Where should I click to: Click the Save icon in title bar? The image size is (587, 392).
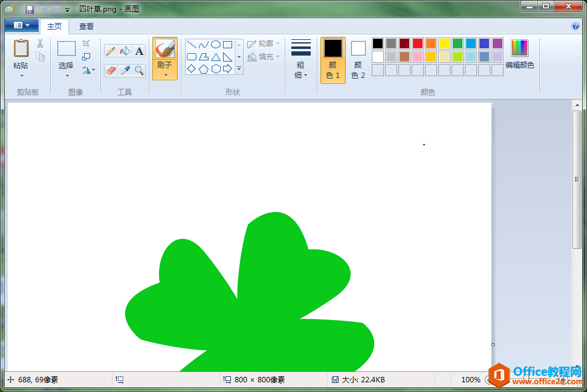point(29,9)
